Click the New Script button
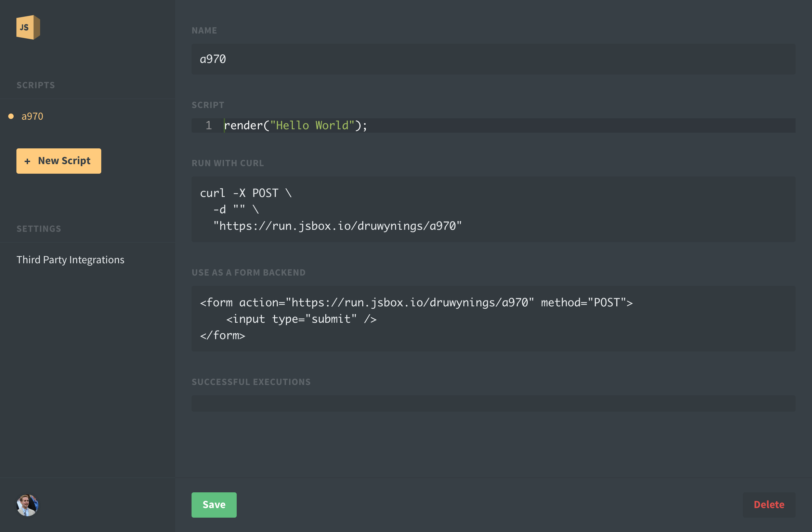This screenshot has width=812, height=532. click(x=58, y=161)
